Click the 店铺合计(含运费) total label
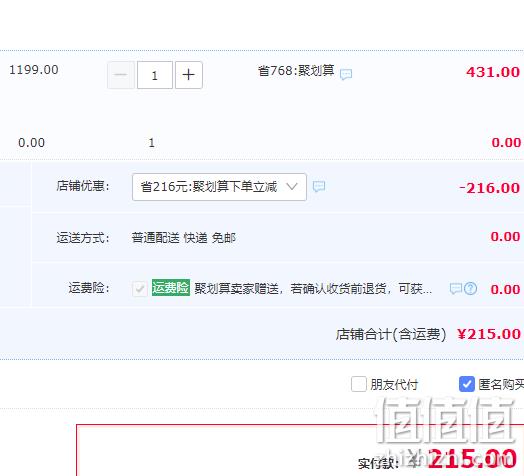The height and width of the screenshot is (476, 524). (x=391, y=334)
